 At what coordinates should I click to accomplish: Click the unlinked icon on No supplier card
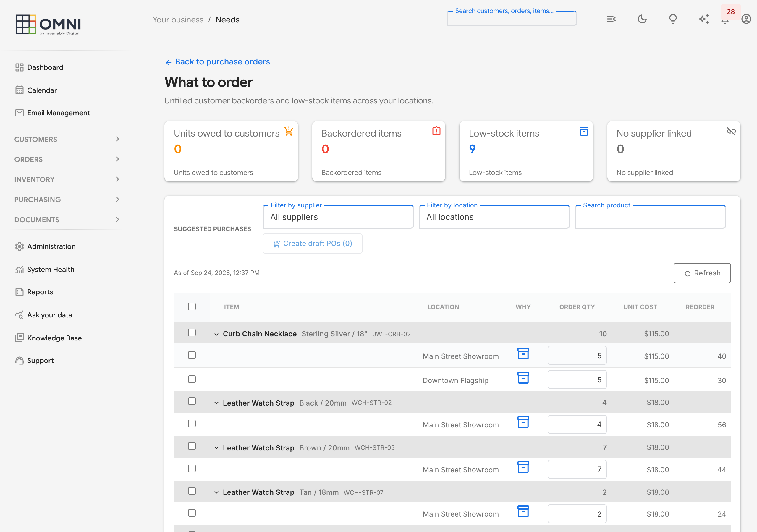(x=731, y=132)
